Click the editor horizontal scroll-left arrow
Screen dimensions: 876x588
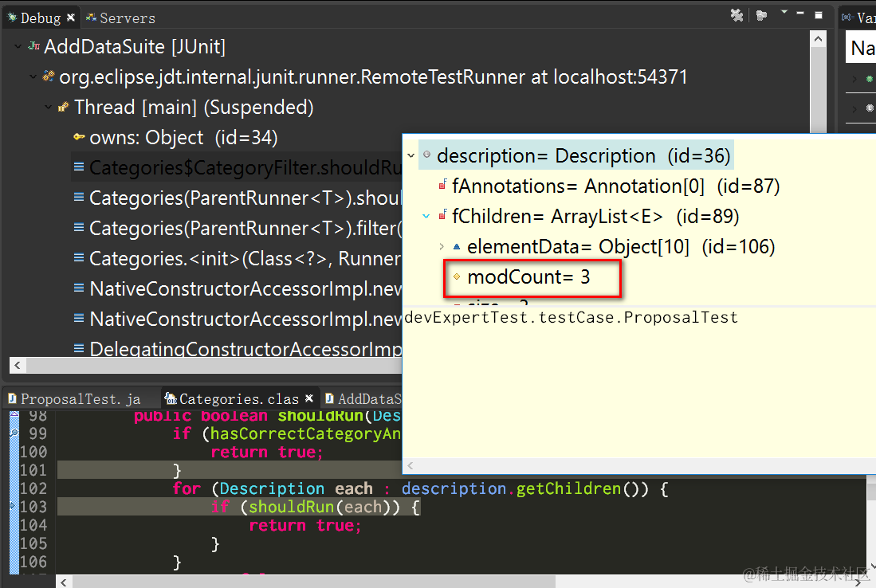pos(65,582)
